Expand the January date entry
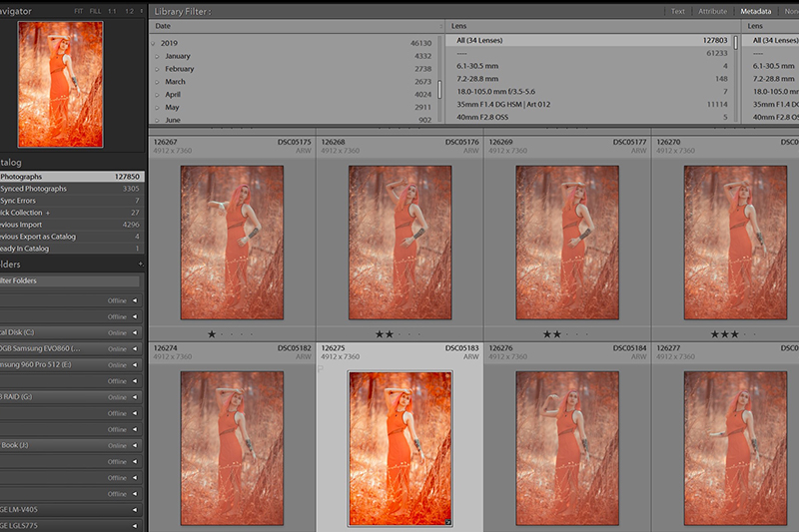The height and width of the screenshot is (532, 799). click(x=157, y=57)
